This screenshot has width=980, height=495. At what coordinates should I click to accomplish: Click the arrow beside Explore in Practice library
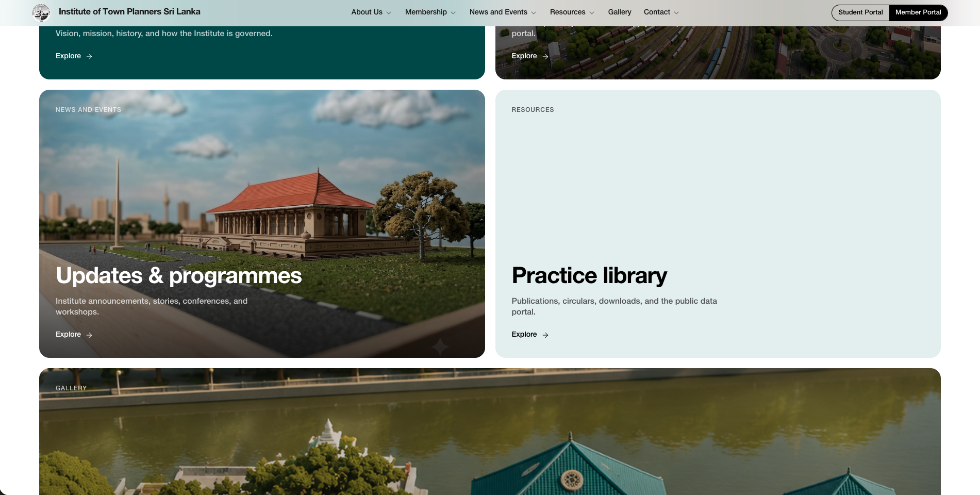(545, 335)
